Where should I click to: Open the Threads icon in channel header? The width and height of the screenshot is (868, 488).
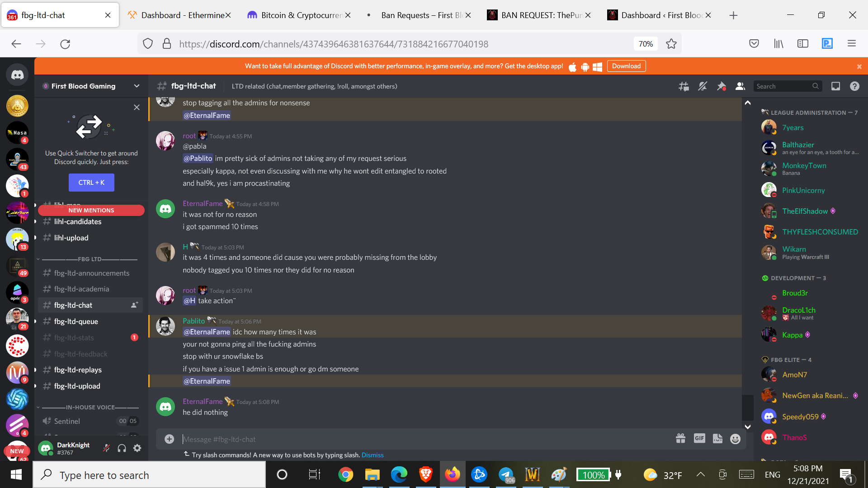point(684,86)
